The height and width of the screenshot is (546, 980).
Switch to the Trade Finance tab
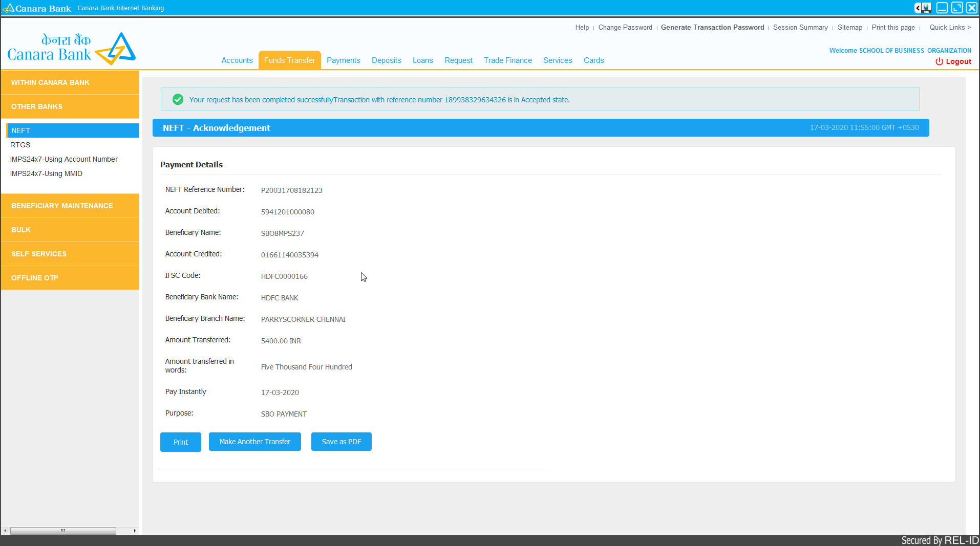click(508, 60)
